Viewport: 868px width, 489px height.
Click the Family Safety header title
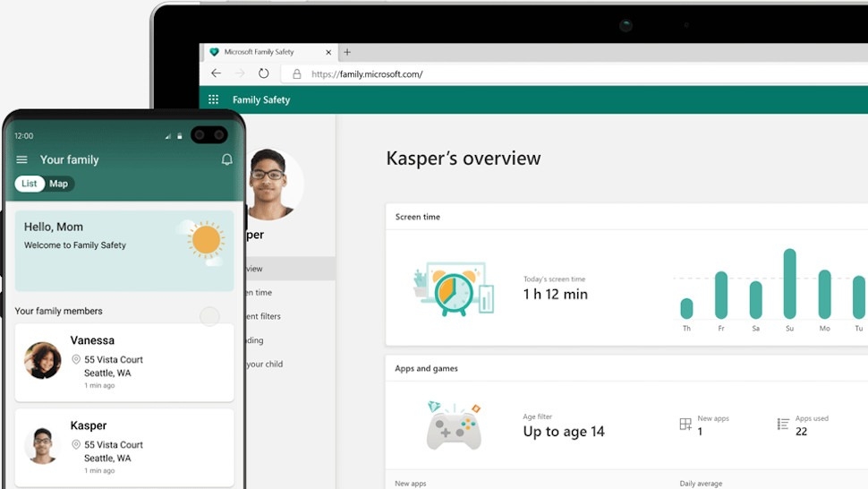[x=261, y=99]
